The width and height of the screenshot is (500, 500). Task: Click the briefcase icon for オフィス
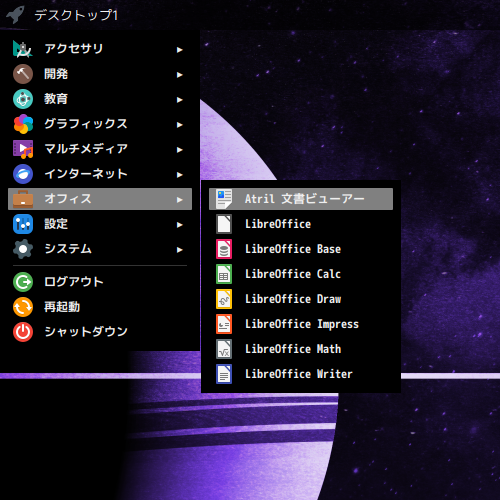[x=23, y=199]
